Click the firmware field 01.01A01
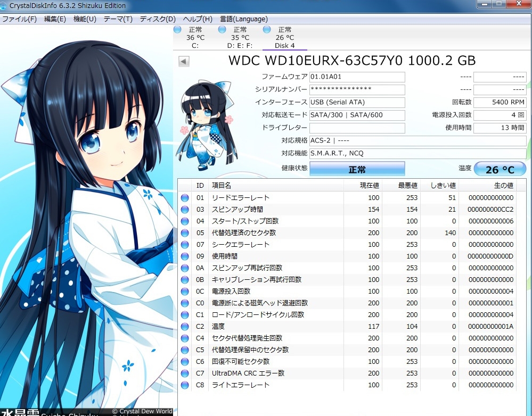The width and height of the screenshot is (532, 416). tap(357, 77)
